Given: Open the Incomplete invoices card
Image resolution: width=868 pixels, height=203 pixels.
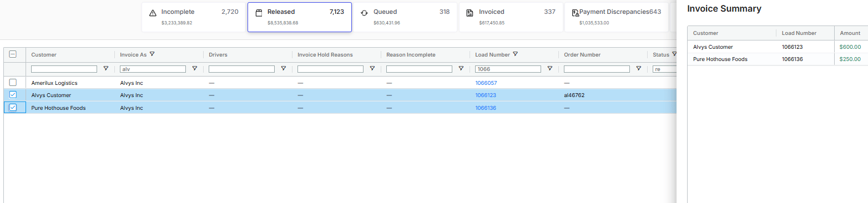Looking at the screenshot, I should pos(194,17).
